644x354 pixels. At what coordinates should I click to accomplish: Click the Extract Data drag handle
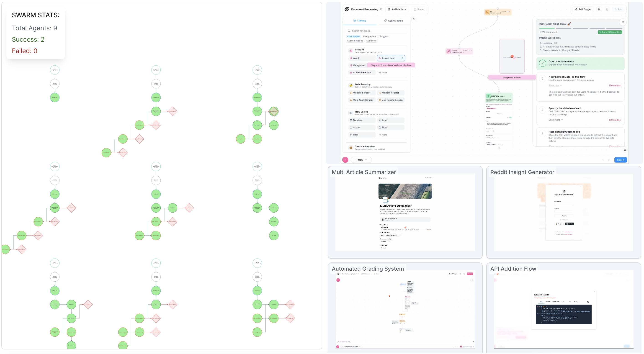pyautogui.click(x=402, y=58)
